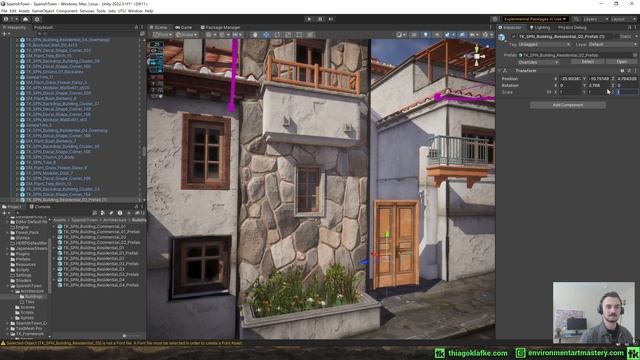Open the Transform preset selector icon
This screenshot has height=360, width=640.
coord(629,71)
